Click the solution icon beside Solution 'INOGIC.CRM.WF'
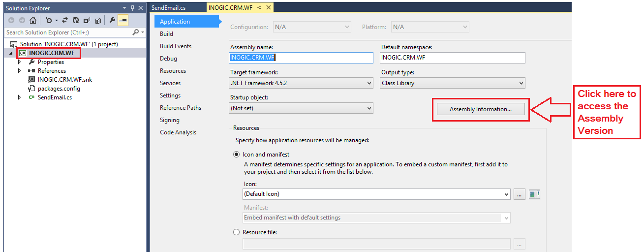The height and width of the screenshot is (252, 644). (x=14, y=44)
